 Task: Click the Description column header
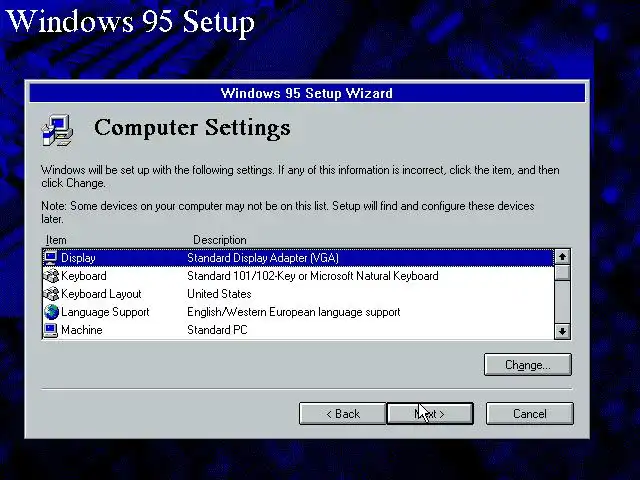(x=220, y=240)
